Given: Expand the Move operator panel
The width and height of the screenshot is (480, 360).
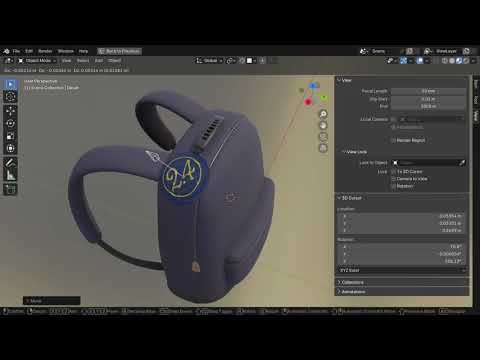Looking at the screenshot, I should tap(51, 301).
